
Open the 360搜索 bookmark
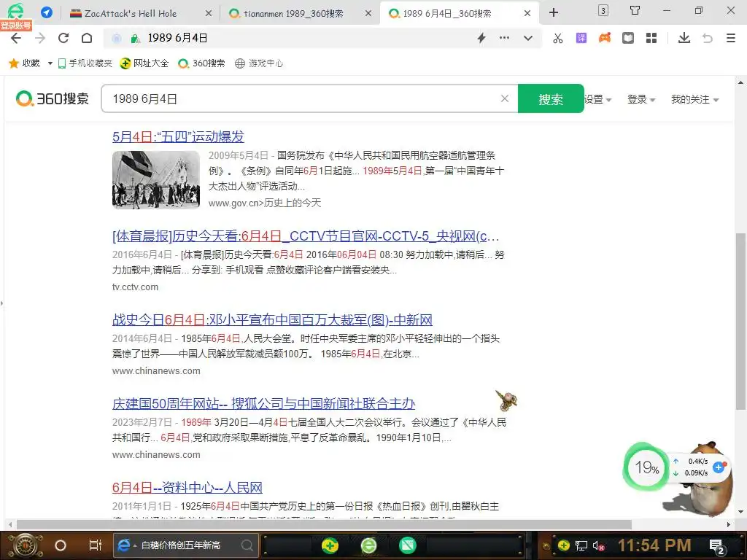point(201,63)
